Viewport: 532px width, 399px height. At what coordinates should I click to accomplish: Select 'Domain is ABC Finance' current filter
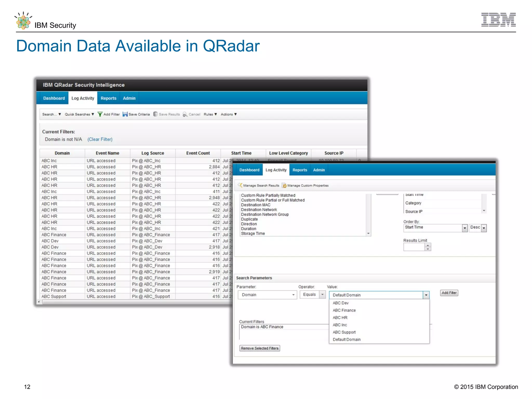pyautogui.click(x=284, y=327)
